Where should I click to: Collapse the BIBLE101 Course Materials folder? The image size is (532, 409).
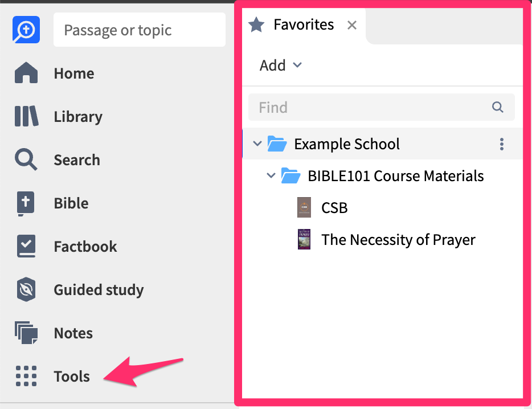click(x=271, y=175)
